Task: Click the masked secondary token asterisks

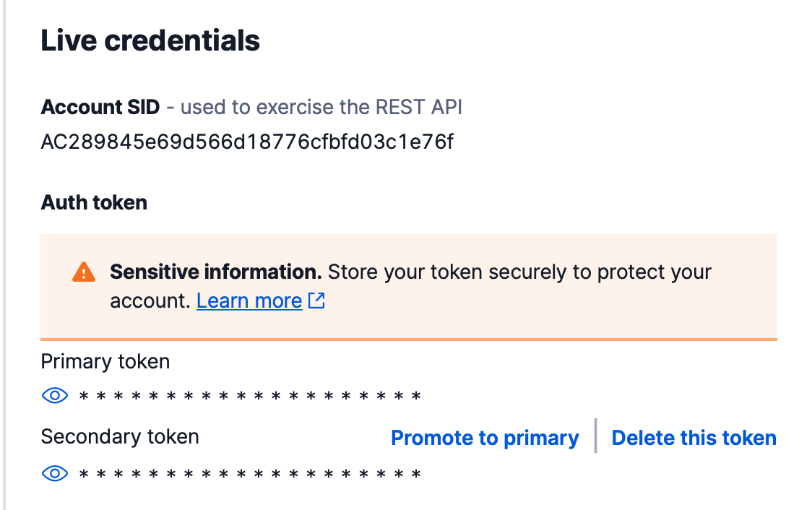Action: tap(249, 475)
